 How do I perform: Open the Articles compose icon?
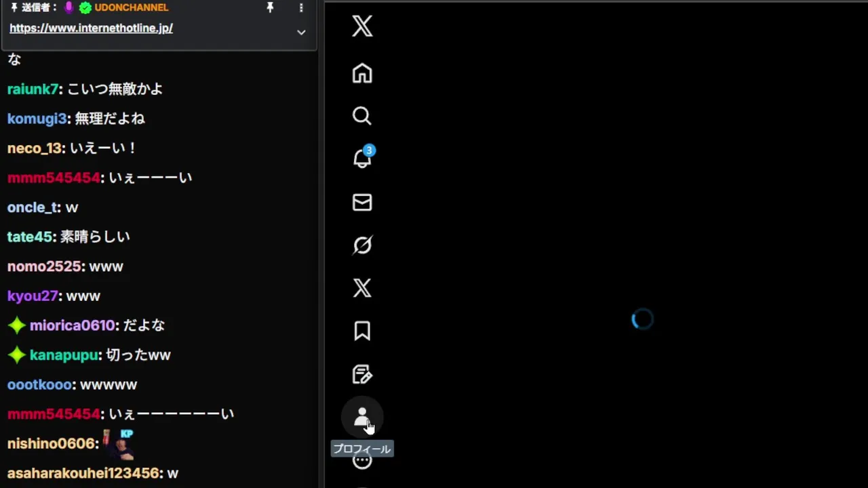pyautogui.click(x=362, y=374)
